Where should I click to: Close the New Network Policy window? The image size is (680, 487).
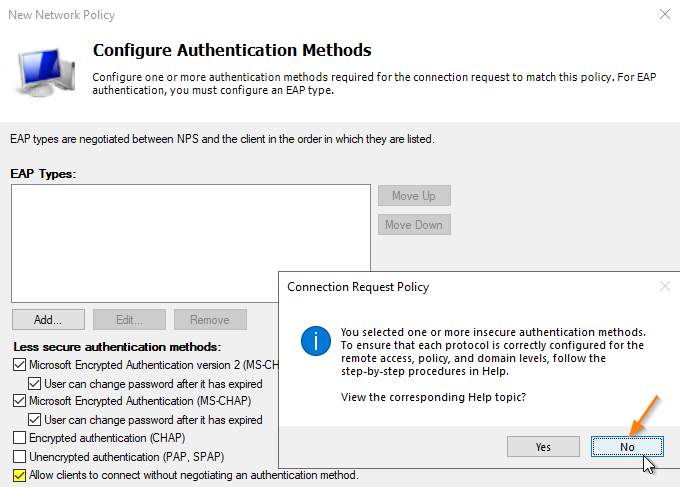[x=665, y=15]
